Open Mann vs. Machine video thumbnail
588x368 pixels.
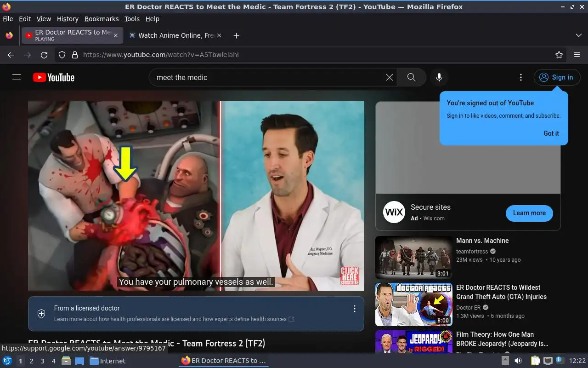(x=414, y=258)
